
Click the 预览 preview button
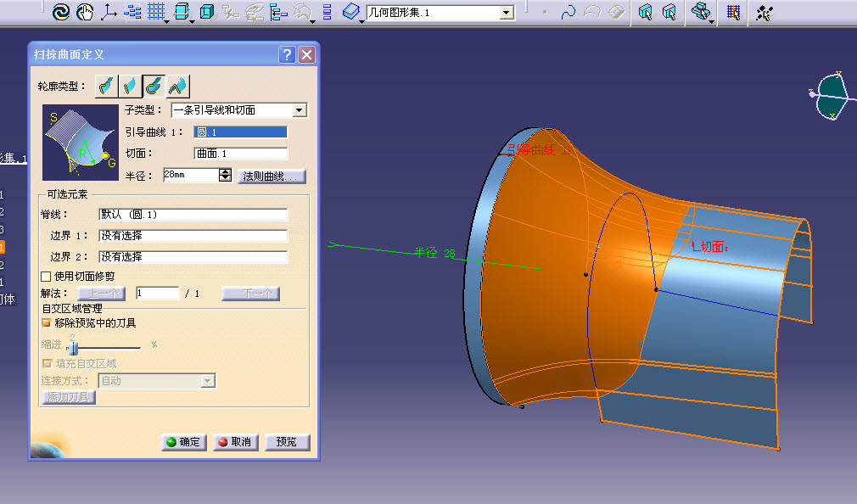click(x=287, y=442)
